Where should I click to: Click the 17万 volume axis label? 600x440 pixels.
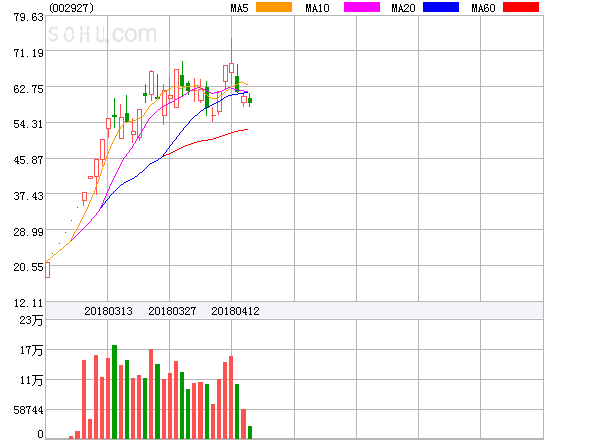[x=31, y=350]
